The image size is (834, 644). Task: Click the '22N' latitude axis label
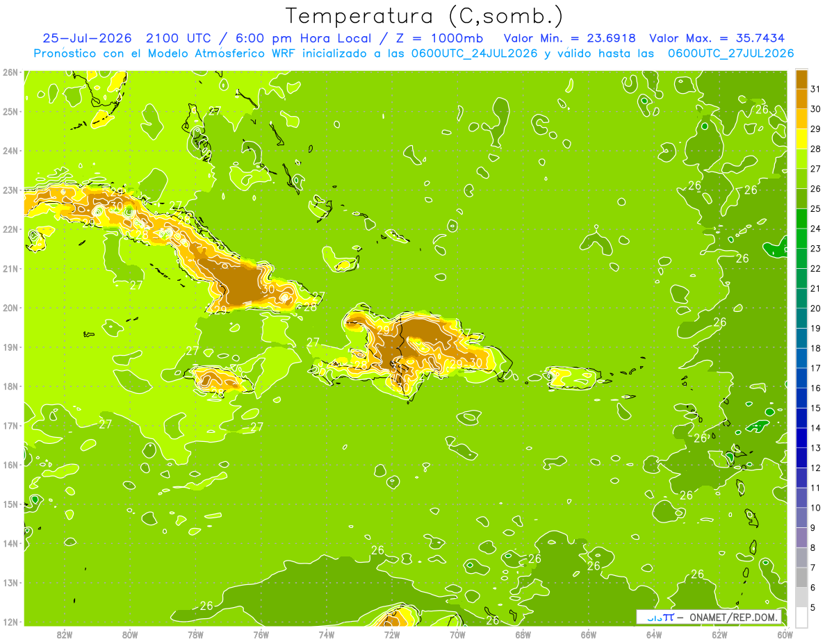[10, 229]
